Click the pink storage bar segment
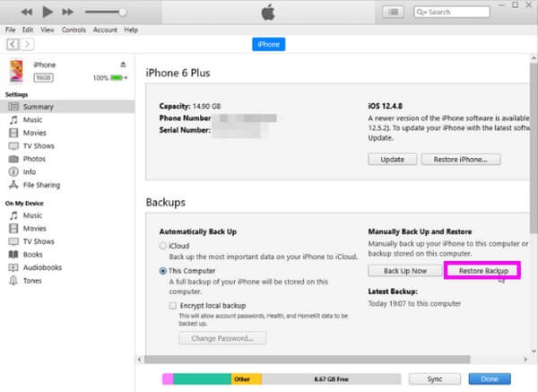 point(168,379)
